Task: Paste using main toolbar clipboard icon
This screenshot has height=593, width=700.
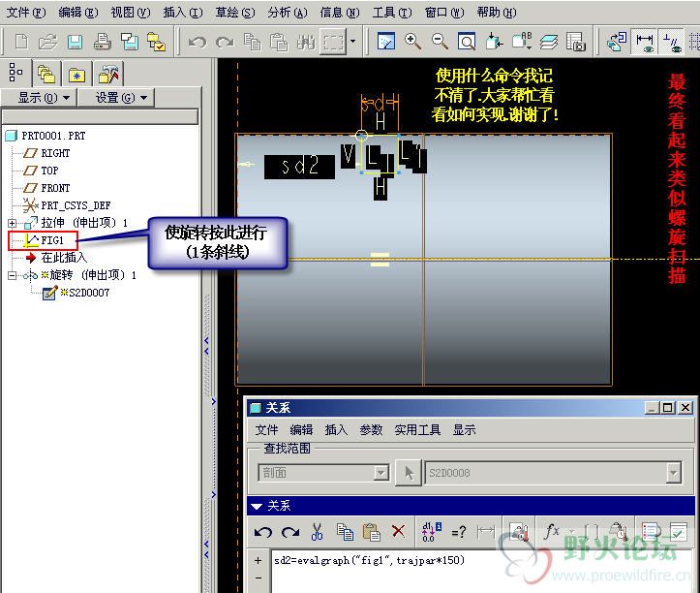Action: pyautogui.click(x=279, y=43)
